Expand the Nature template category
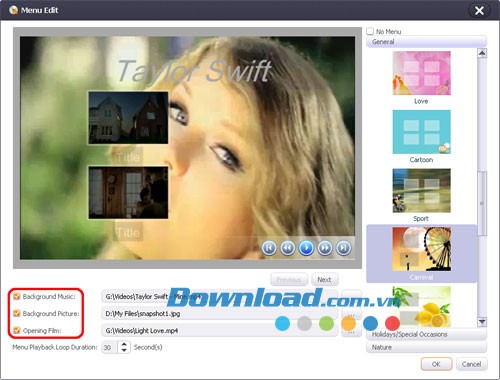This screenshot has width=500, height=380. pos(426,347)
